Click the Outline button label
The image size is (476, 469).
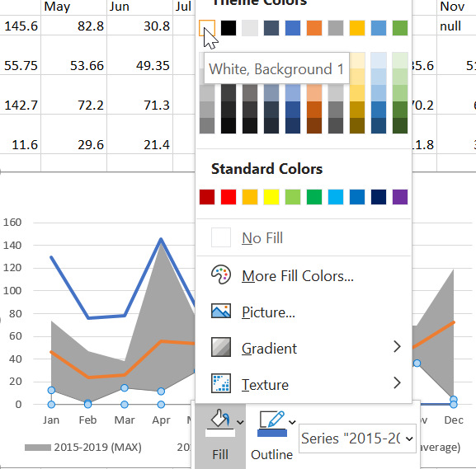coord(271,455)
